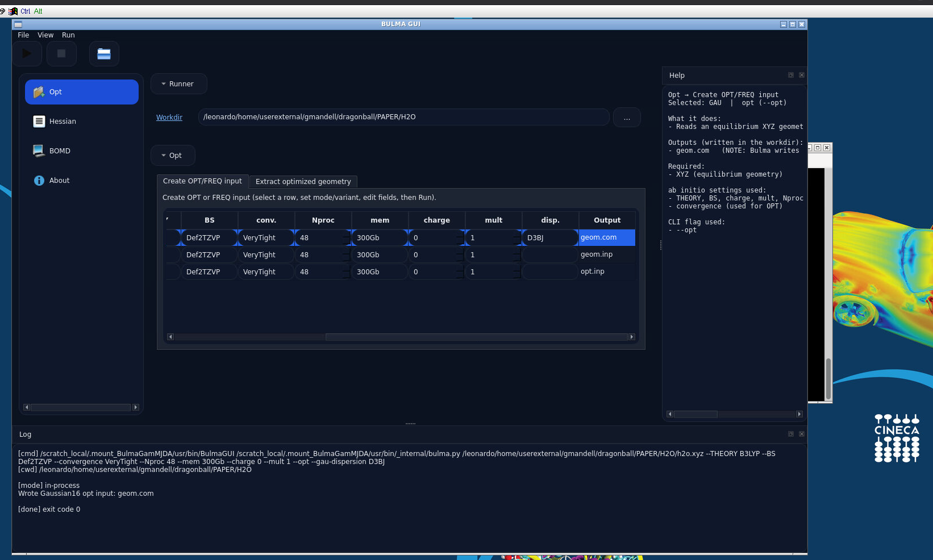This screenshot has height=560, width=933.
Task: Click the table's horizontal scrollbar thumb
Action: 476,337
